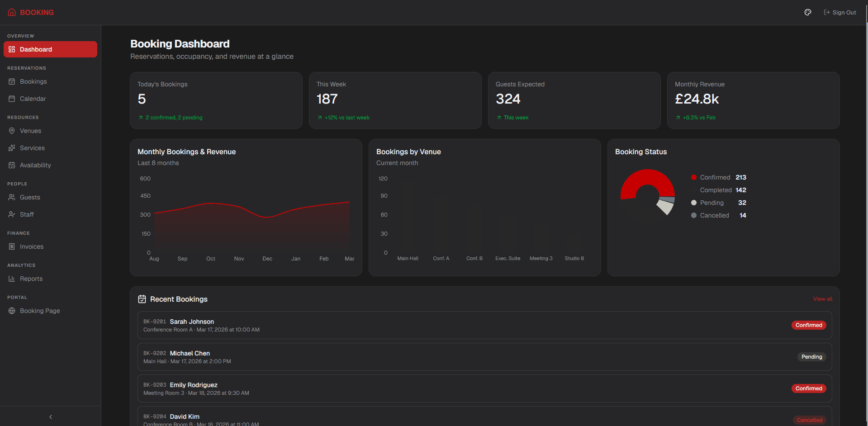
Task: Open booking BK-9201 Sarah Johnson row
Action: [x=485, y=325]
